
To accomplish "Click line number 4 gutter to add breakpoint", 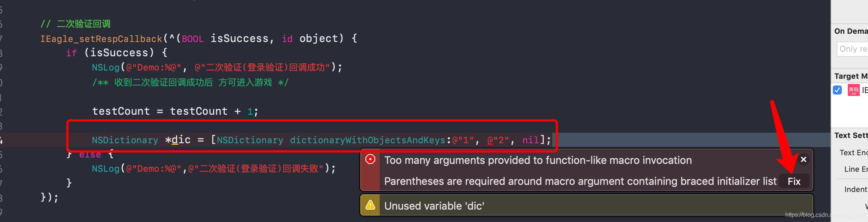I will (3, 140).
